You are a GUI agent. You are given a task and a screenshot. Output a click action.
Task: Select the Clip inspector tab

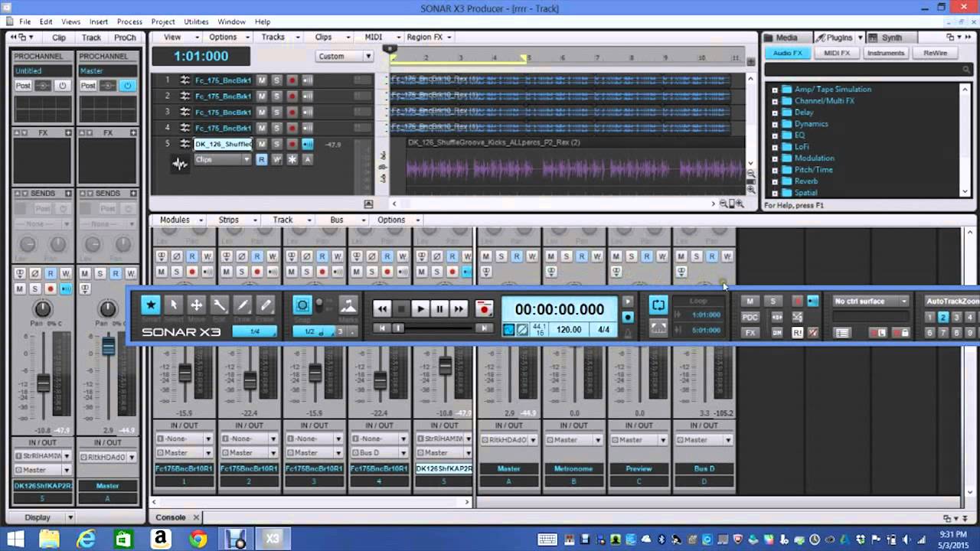click(x=59, y=37)
